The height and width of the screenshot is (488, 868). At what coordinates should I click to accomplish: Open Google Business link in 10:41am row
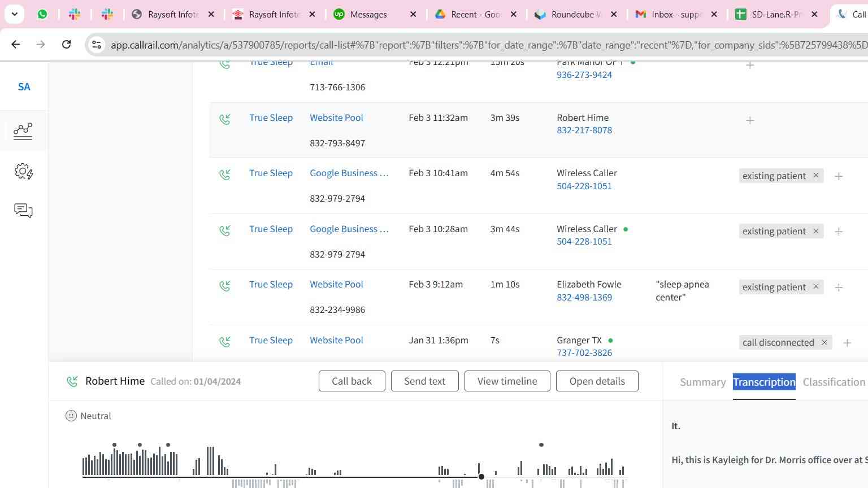point(349,173)
